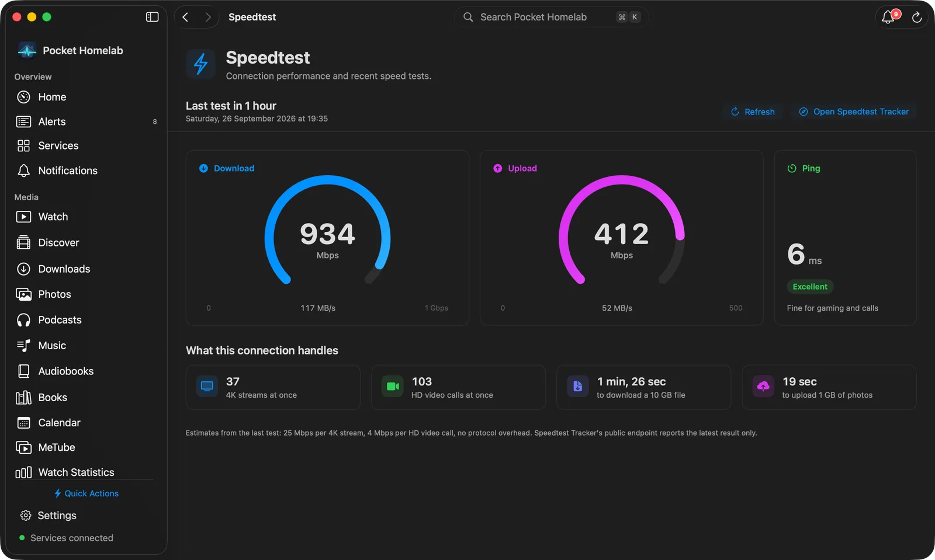The height and width of the screenshot is (560, 935).
Task: Click the Photos icon in sidebar
Action: click(23, 294)
